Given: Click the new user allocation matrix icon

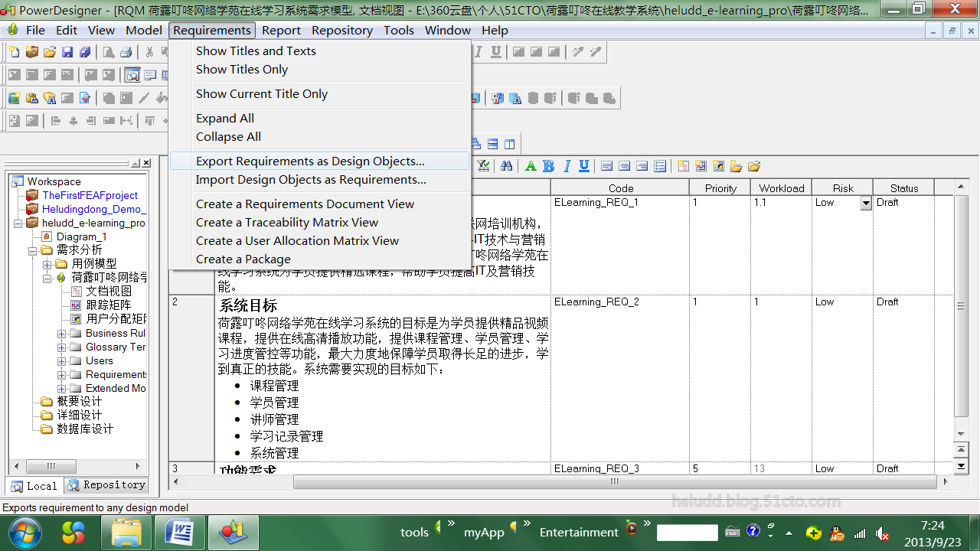Looking at the screenshot, I should 718,166.
